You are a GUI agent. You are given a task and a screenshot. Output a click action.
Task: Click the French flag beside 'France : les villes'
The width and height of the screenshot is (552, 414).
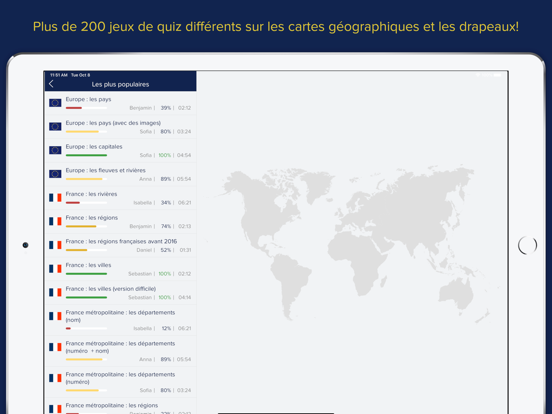click(55, 269)
